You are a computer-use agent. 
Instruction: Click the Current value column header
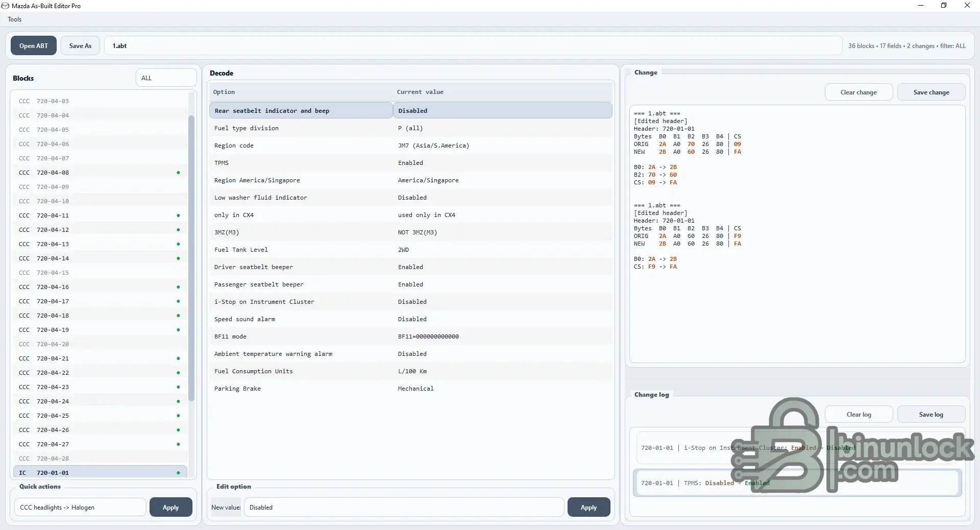click(503, 92)
